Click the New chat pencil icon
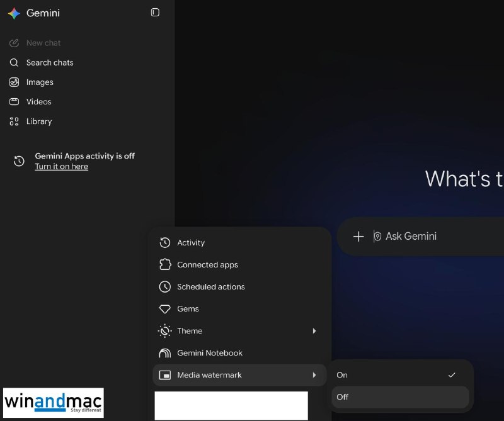504x421 pixels. coord(14,43)
